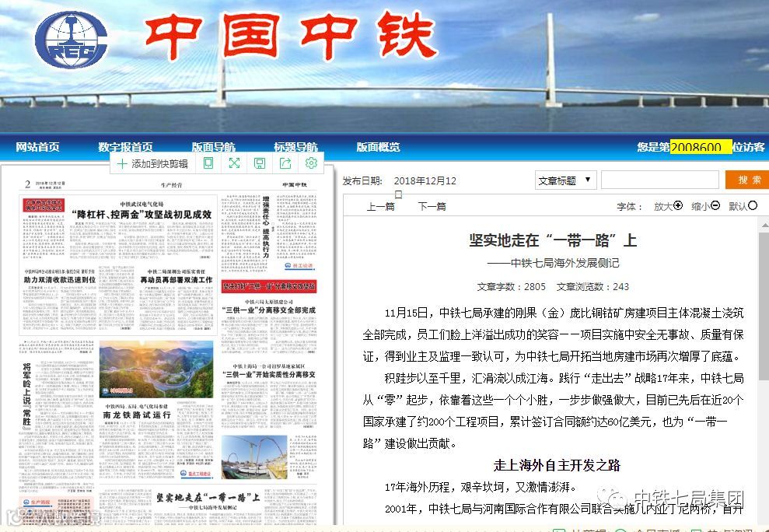The height and width of the screenshot is (532, 769).
Task: Click the 走上海外自主开发之路 subheading
Action: coord(558,465)
